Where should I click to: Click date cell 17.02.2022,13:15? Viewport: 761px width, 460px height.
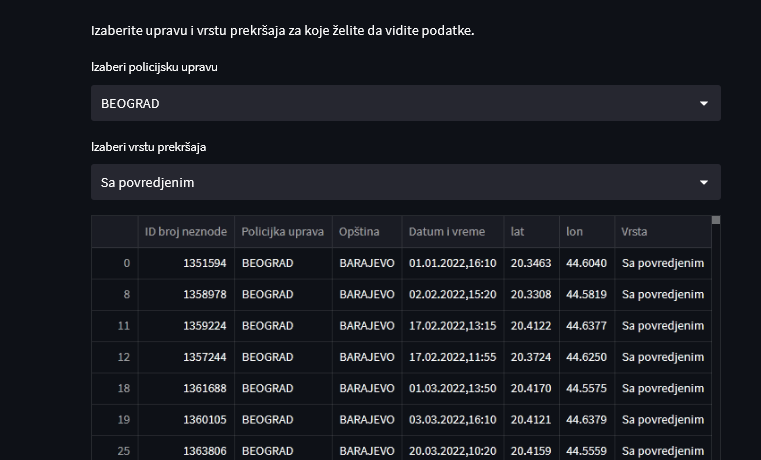point(452,326)
